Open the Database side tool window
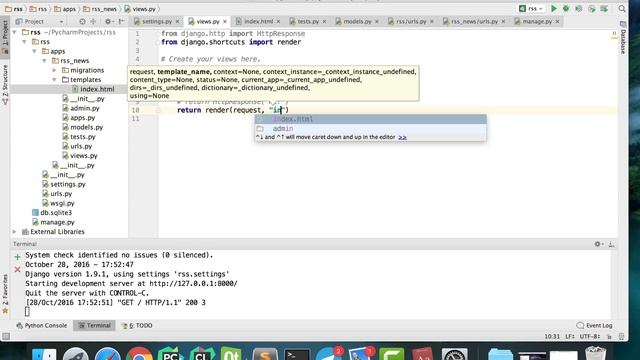 (623, 38)
